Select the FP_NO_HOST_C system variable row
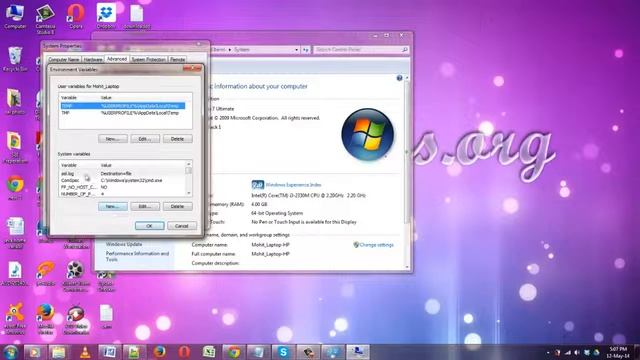This screenshot has width=640, height=360. (122, 187)
